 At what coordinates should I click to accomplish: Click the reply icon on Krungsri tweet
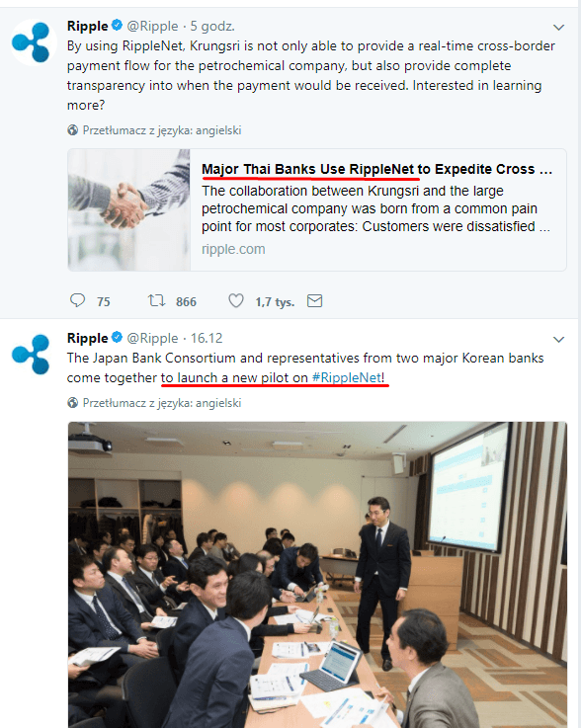(x=77, y=301)
